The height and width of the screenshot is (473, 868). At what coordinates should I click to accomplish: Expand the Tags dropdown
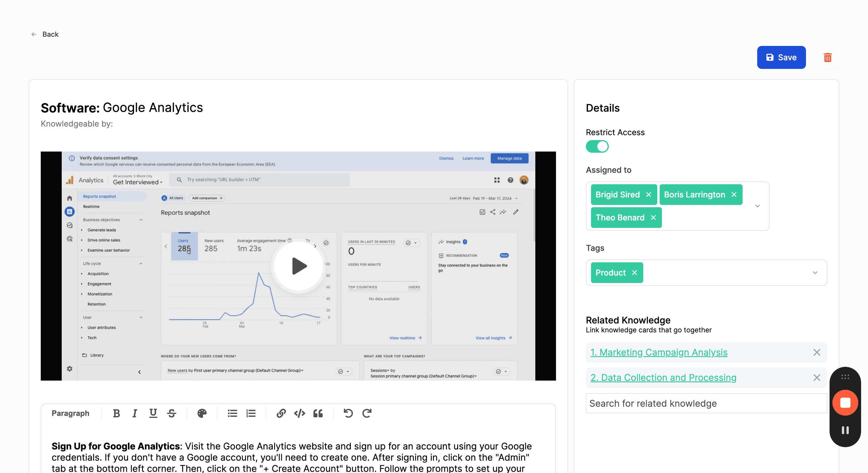(815, 273)
